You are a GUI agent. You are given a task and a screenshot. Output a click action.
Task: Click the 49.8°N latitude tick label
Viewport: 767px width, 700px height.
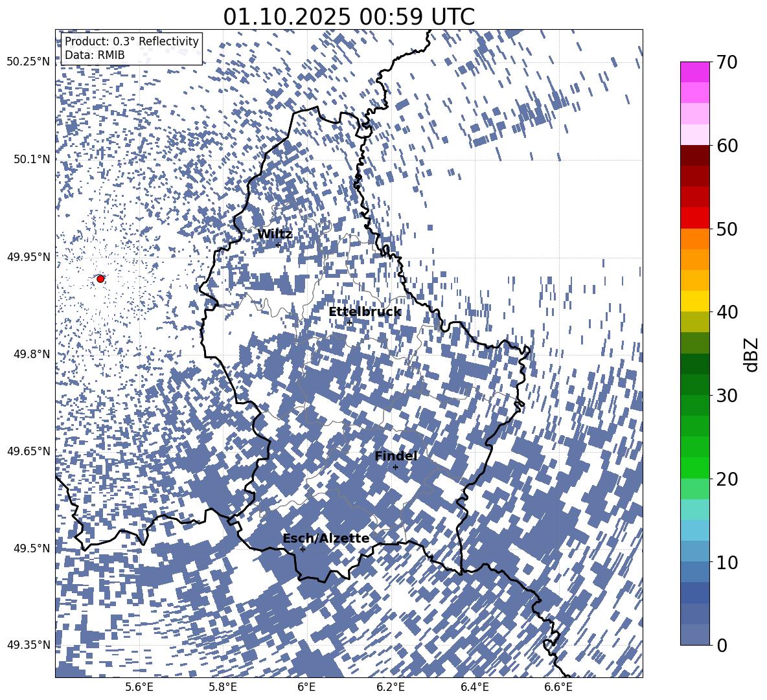31,354
